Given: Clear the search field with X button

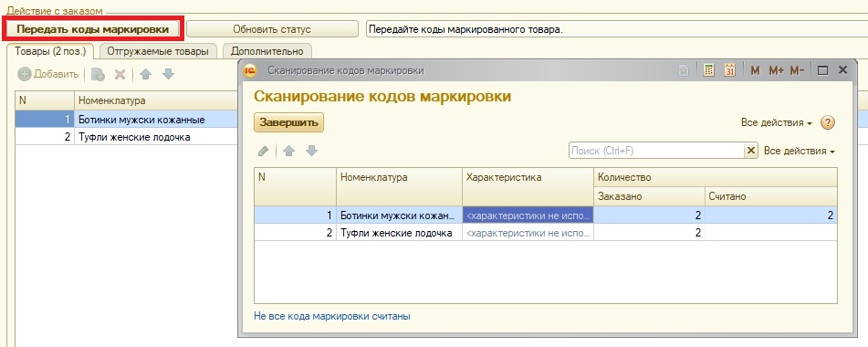Looking at the screenshot, I should pos(751,151).
